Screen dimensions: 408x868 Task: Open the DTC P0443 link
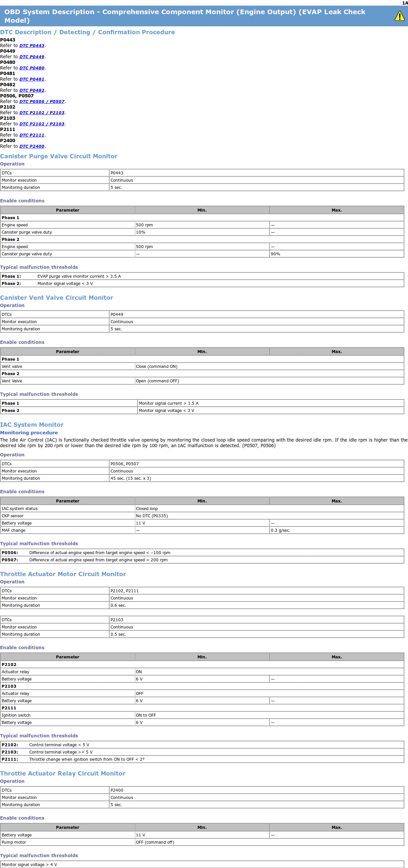[32, 45]
